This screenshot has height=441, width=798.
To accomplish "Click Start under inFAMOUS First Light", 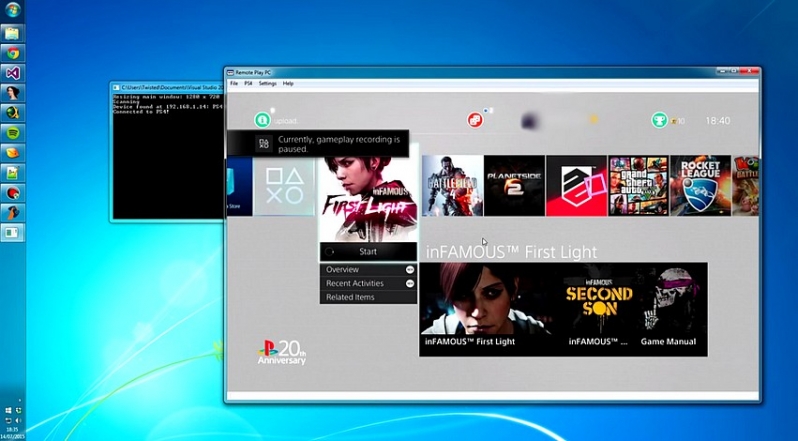I will click(368, 251).
